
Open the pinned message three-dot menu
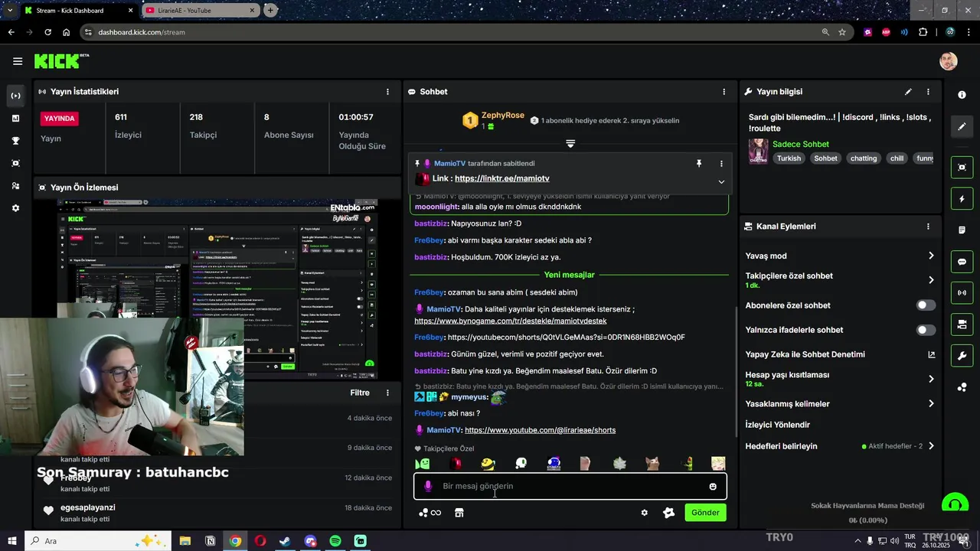(x=720, y=164)
